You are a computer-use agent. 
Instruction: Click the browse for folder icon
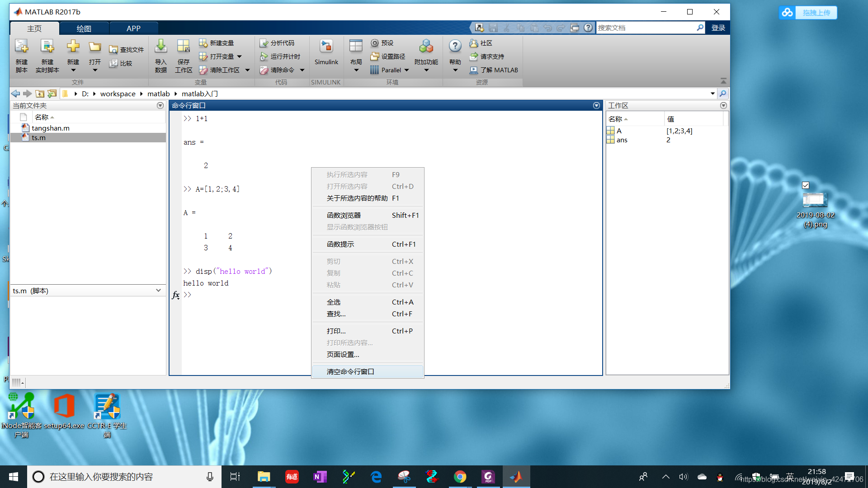(52, 94)
